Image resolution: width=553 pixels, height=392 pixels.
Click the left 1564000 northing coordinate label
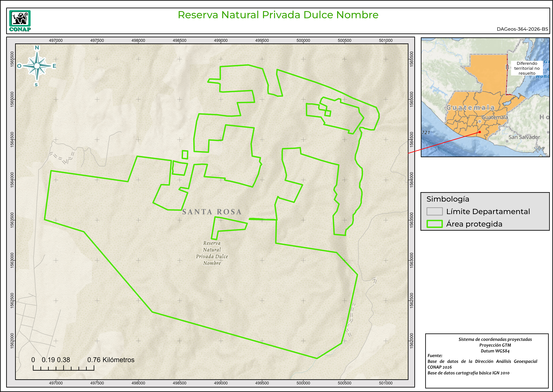click(12, 180)
